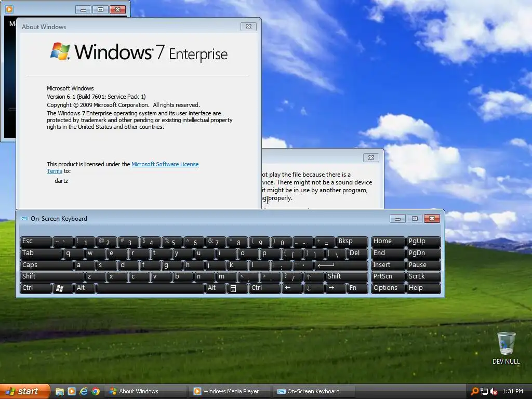Tap the letter a key
The height and width of the screenshot is (399, 532).
click(x=85, y=265)
